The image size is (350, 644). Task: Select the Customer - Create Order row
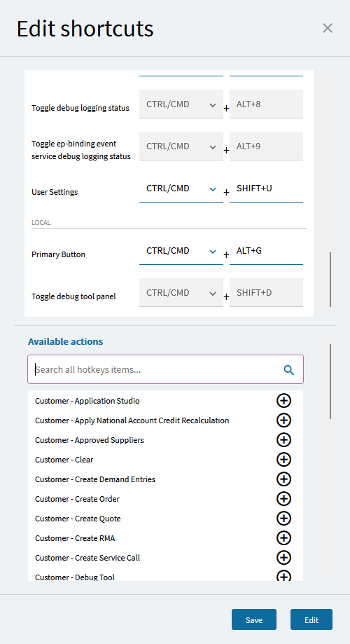point(165,499)
